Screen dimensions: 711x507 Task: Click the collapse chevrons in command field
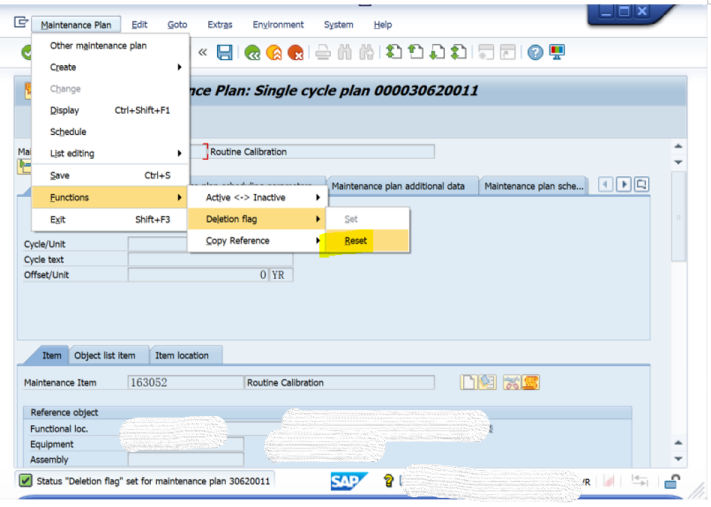click(203, 53)
